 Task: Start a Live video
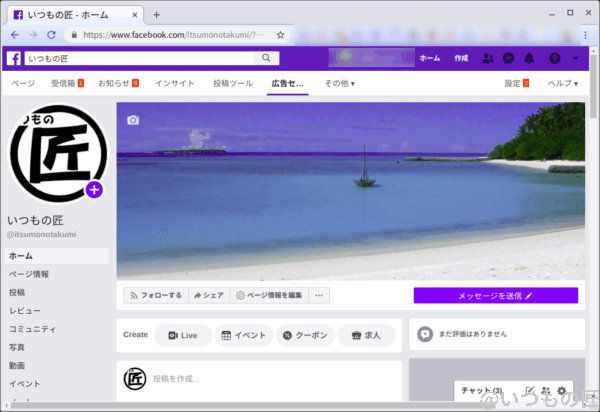(x=183, y=335)
